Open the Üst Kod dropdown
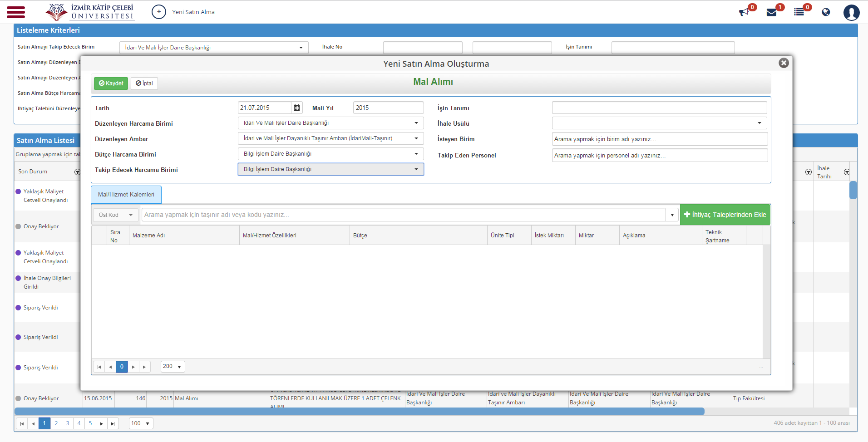This screenshot has width=868, height=442. point(116,215)
